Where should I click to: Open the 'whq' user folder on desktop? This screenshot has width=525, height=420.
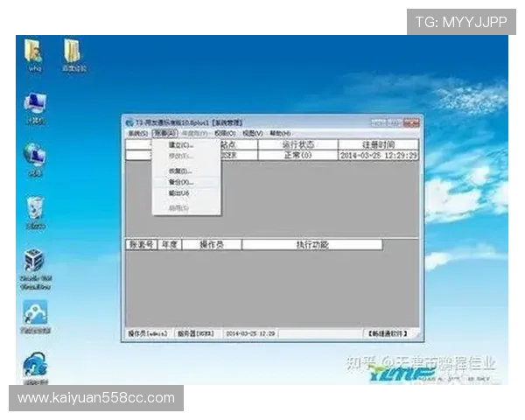pos(35,52)
